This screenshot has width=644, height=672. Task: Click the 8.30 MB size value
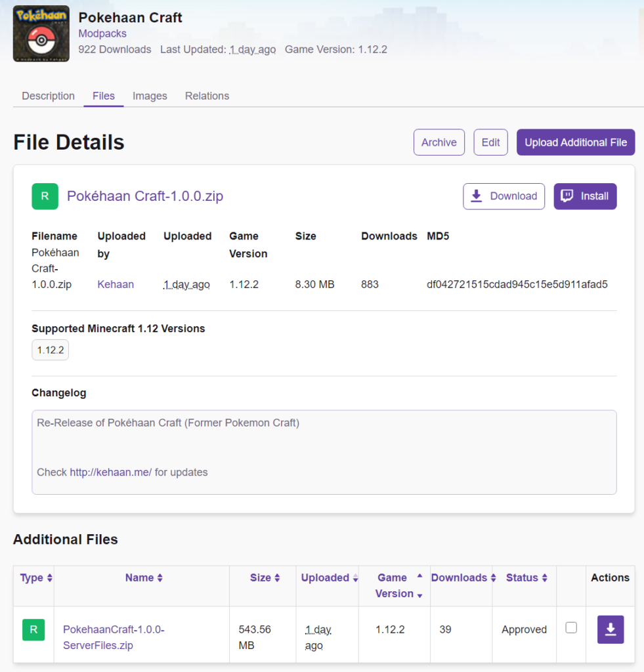click(314, 285)
